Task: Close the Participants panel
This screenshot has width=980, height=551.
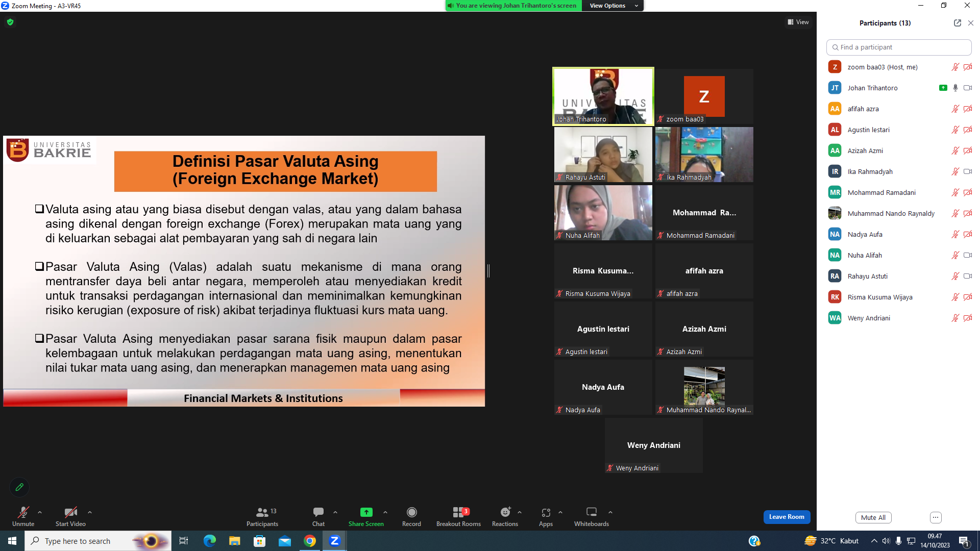Action: [x=971, y=23]
